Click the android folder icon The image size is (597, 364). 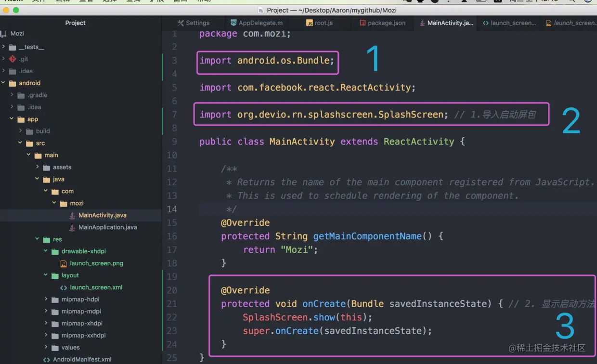pyautogui.click(x=13, y=83)
